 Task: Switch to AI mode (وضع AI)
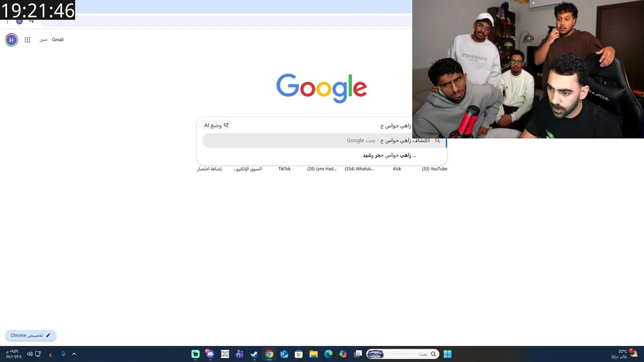coord(216,126)
